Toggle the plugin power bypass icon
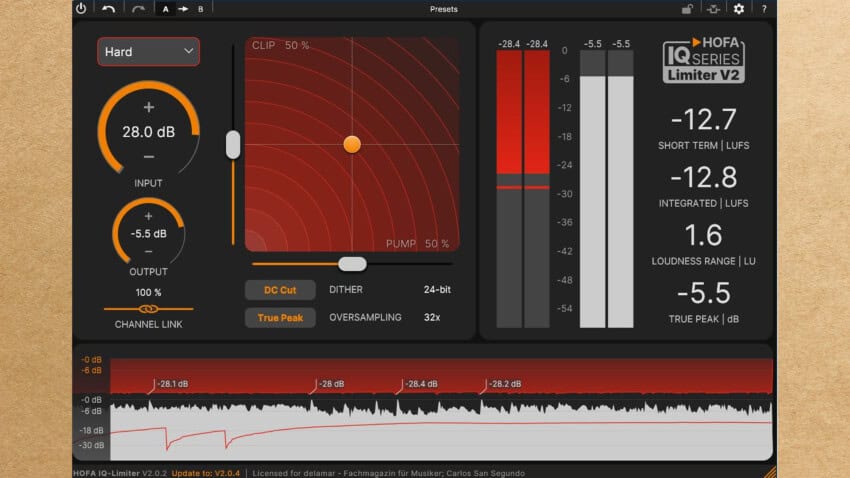This screenshot has height=478, width=850. (x=81, y=9)
